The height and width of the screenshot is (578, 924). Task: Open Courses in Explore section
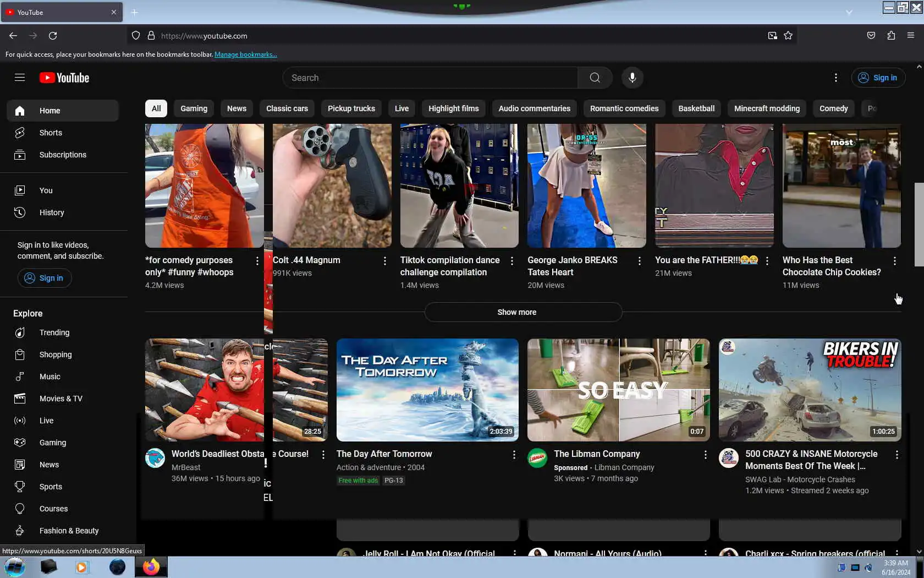tap(63, 509)
